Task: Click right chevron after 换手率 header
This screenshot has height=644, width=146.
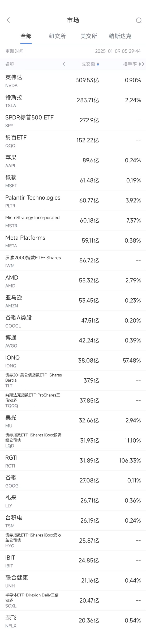Action: coord(143,64)
